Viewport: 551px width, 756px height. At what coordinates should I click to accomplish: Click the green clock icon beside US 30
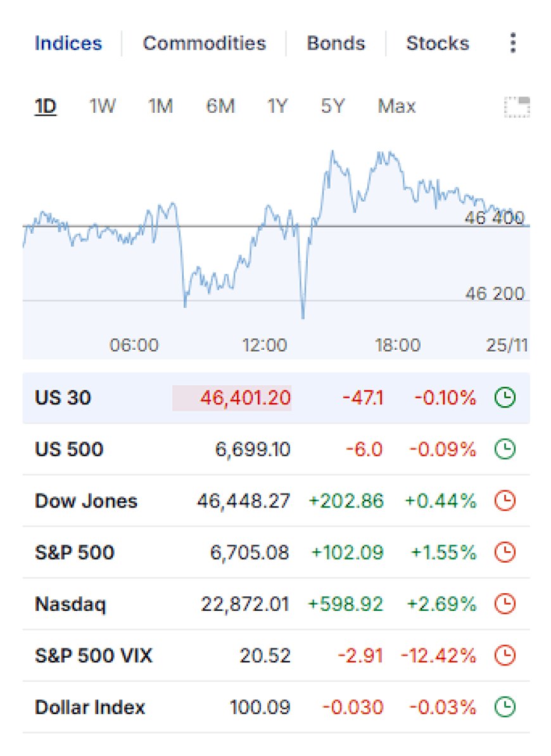coord(505,398)
